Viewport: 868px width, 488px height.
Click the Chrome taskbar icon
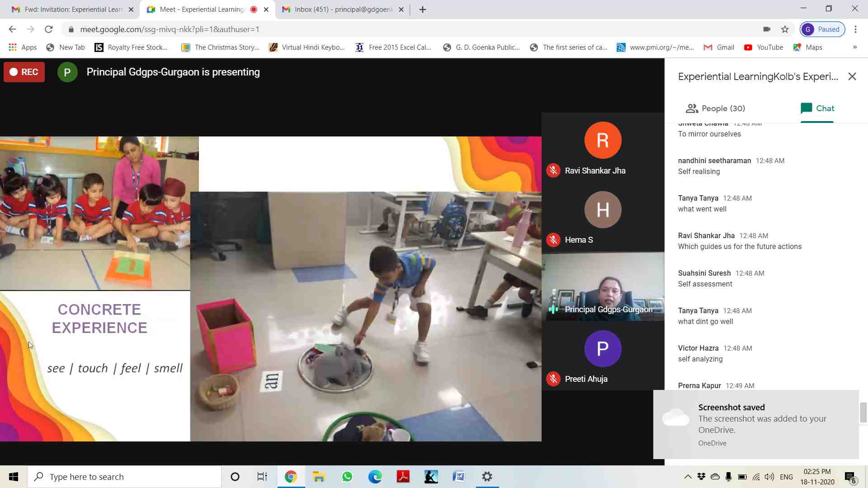tap(291, 477)
